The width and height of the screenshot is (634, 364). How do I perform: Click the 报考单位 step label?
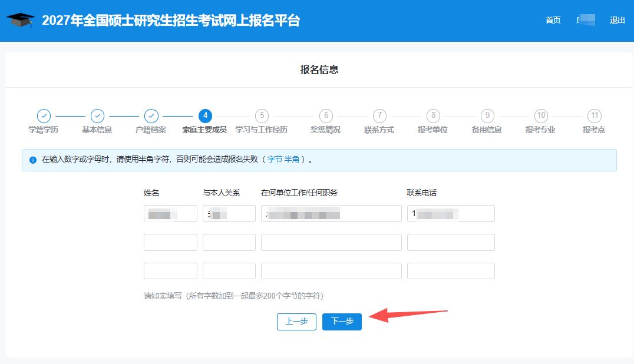pyautogui.click(x=432, y=130)
